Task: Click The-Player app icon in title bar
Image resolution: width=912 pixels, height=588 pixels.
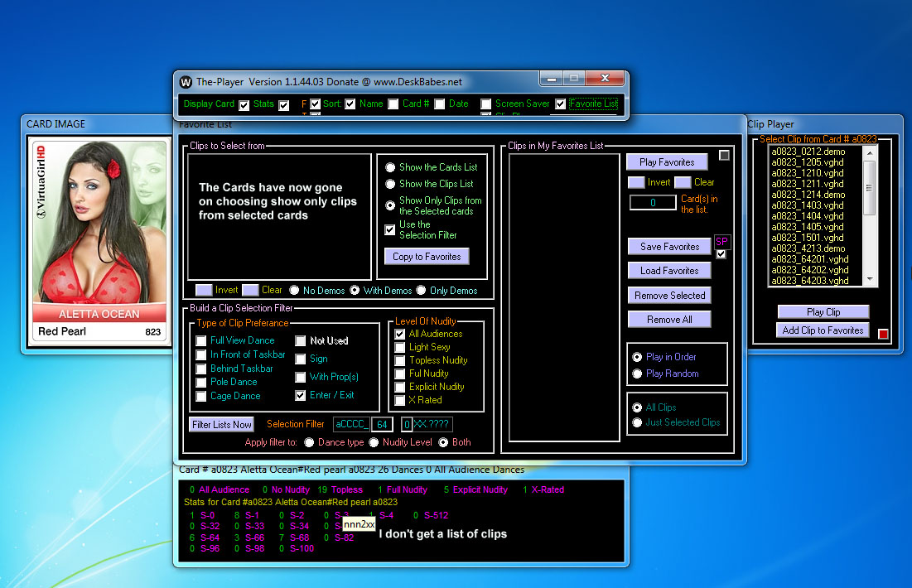Action: point(186,81)
